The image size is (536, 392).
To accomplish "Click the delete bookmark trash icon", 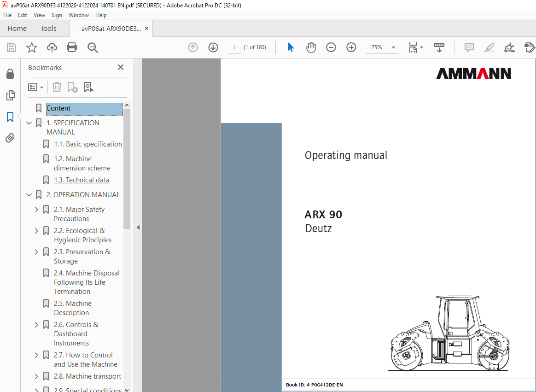I will (57, 87).
